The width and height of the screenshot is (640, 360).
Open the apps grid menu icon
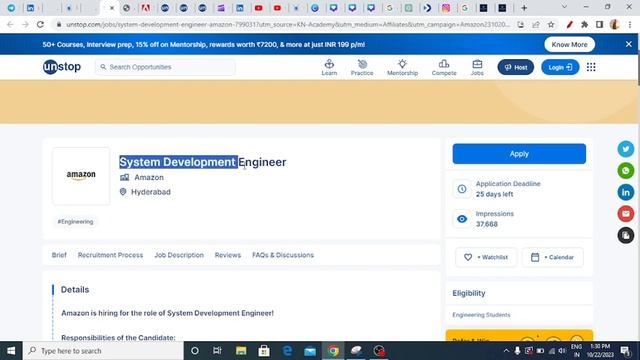tap(591, 67)
